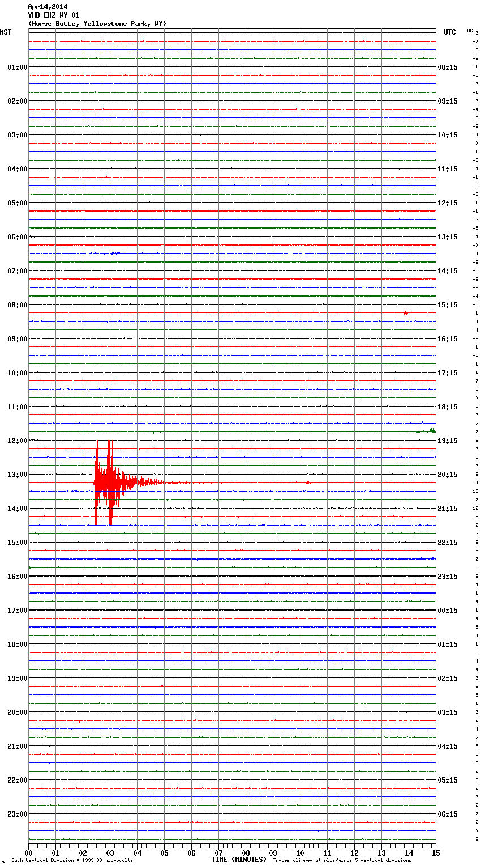481x868 pixels.
Task: Select the 15:00 MST row label
Action: click(x=18, y=543)
